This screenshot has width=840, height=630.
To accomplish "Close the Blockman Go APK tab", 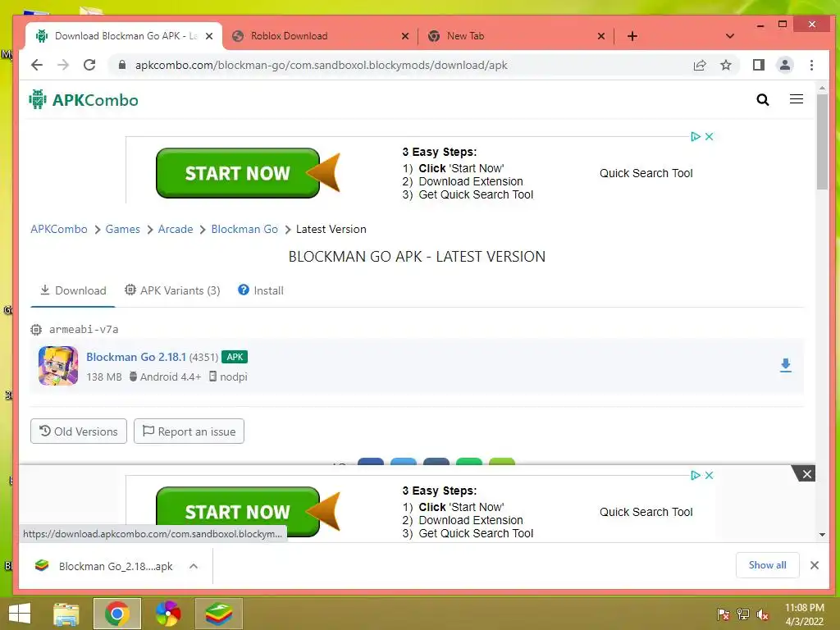I will point(209,36).
